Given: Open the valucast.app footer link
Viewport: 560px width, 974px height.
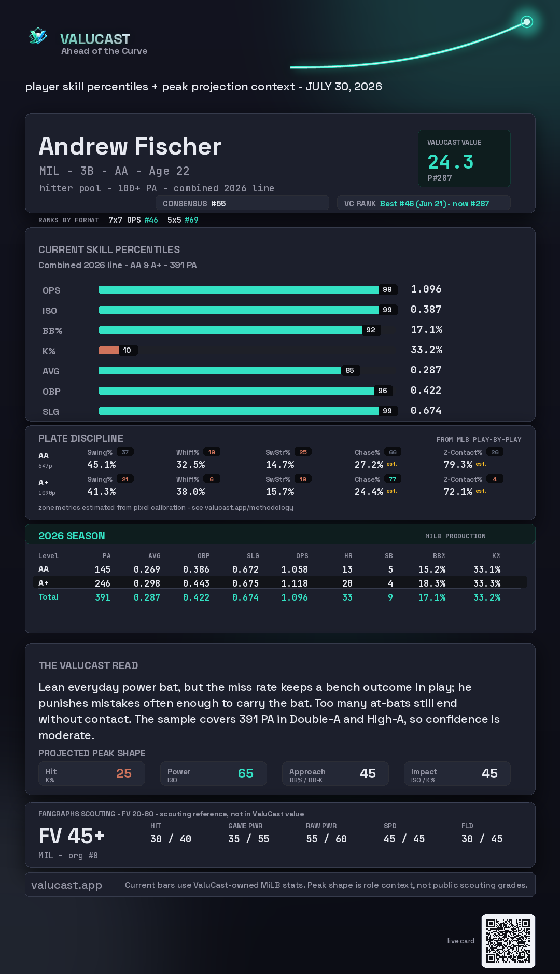Looking at the screenshot, I should 66,885.
